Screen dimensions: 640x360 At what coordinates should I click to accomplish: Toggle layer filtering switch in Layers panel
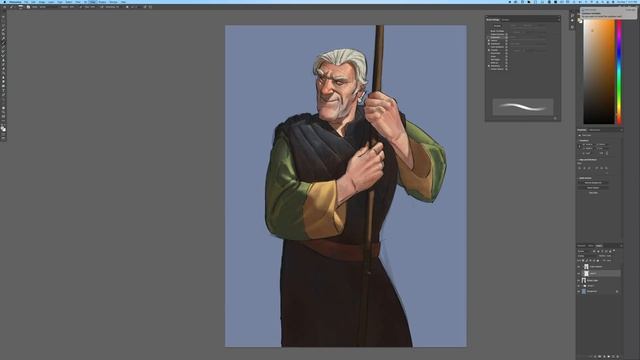click(614, 250)
